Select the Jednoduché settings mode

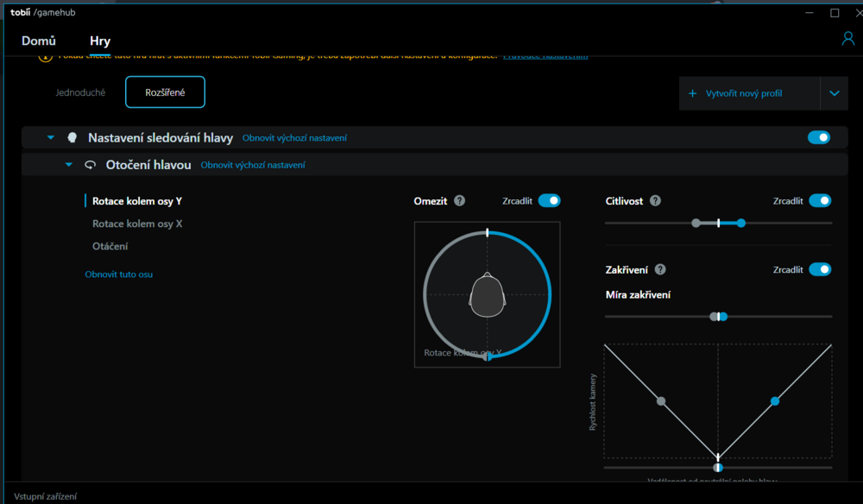(81, 92)
